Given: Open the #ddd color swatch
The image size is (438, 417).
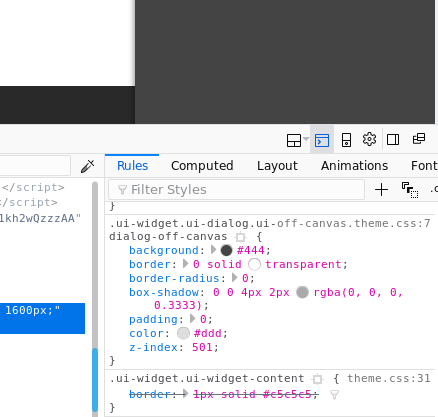Looking at the screenshot, I should [183, 333].
